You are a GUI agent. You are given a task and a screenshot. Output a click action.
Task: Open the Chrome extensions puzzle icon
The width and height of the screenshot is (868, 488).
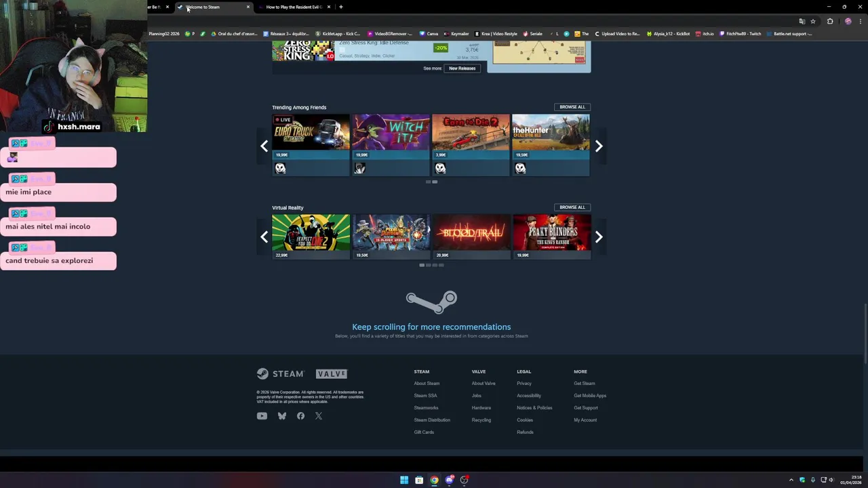click(830, 21)
